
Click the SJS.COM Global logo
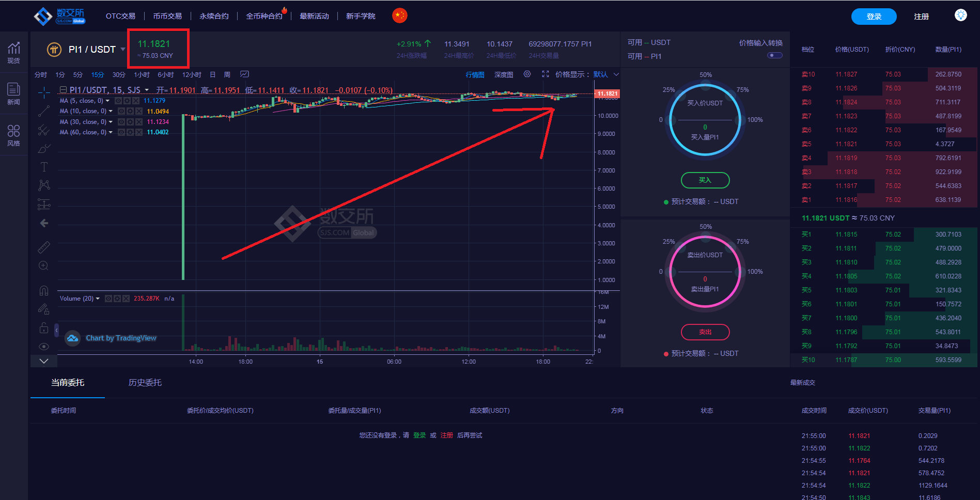click(x=59, y=16)
